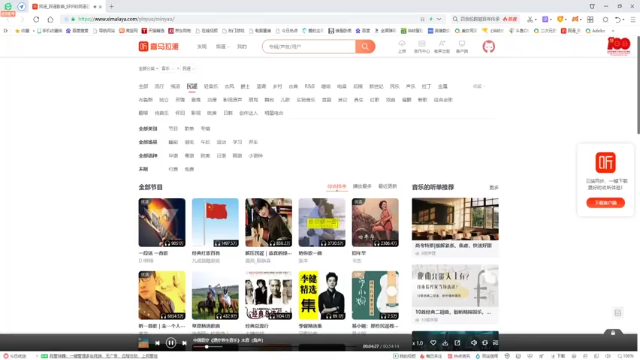
Task: Collapse the genre list with 收起 toggle
Action: click(478, 87)
